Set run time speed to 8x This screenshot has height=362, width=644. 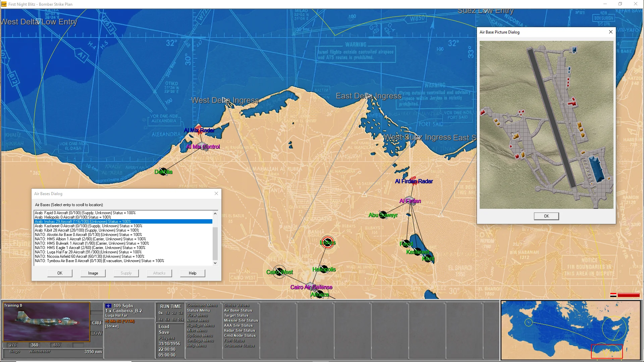pos(174,319)
